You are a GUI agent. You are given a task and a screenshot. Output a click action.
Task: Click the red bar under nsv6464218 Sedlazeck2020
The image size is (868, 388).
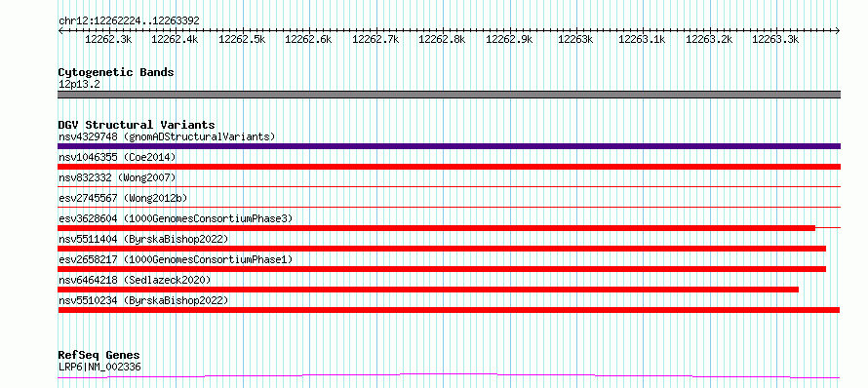(x=428, y=290)
